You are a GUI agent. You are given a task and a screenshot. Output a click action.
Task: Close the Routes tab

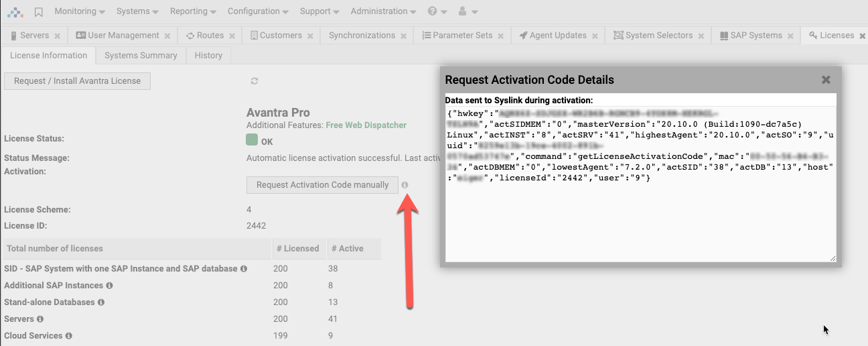pos(232,36)
